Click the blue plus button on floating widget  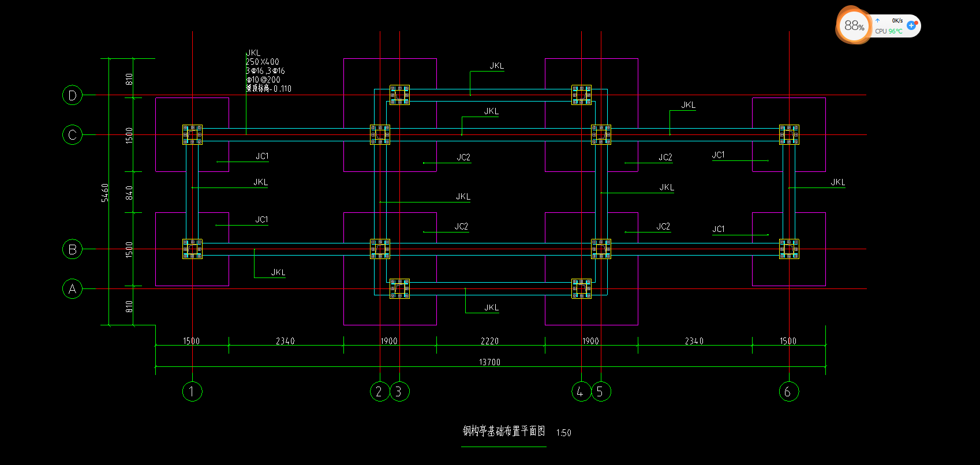click(x=911, y=25)
